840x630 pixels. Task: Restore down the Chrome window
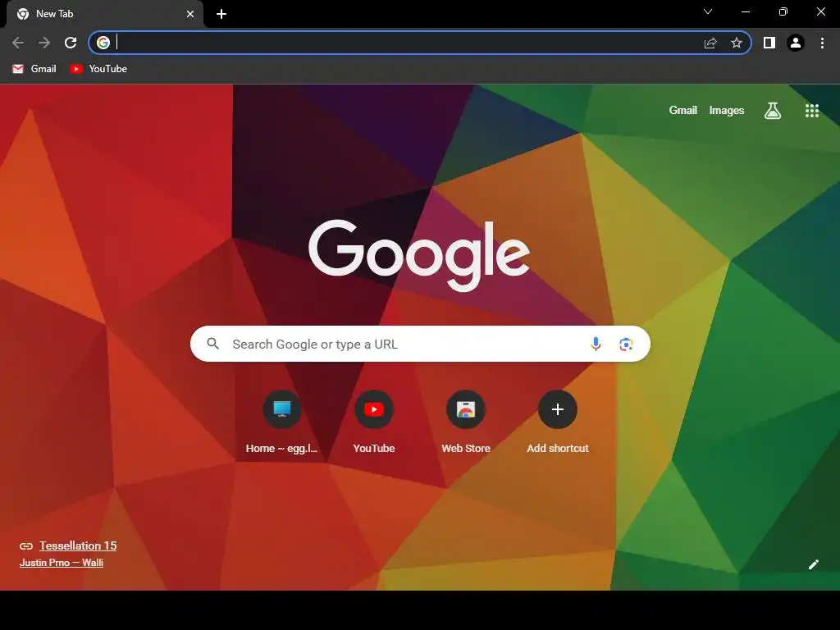783,11
